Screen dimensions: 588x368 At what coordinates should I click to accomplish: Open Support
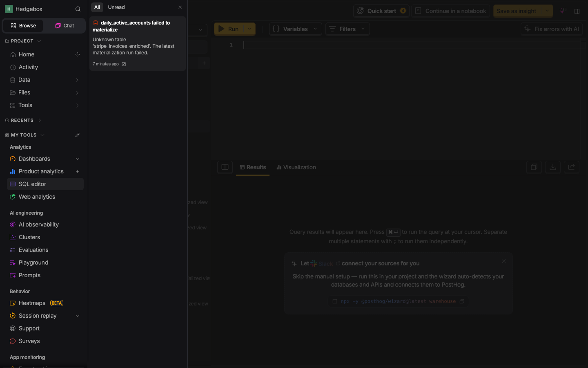(x=29, y=328)
